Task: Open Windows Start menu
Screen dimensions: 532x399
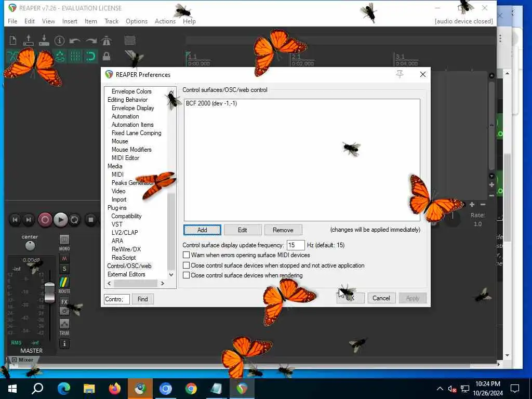Action: (12, 389)
